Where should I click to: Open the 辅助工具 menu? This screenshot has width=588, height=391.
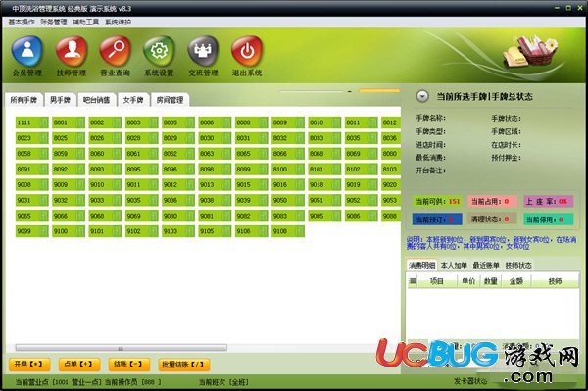(x=86, y=23)
